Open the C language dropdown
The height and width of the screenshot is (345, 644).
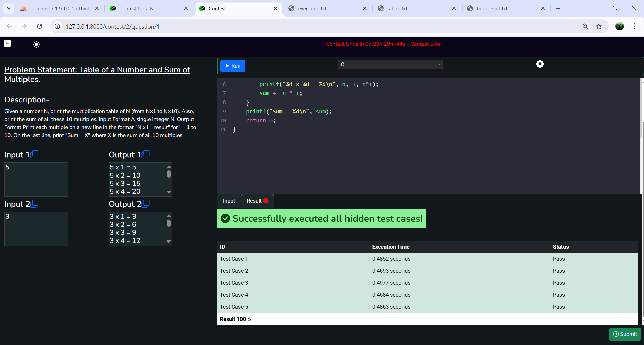click(x=390, y=64)
